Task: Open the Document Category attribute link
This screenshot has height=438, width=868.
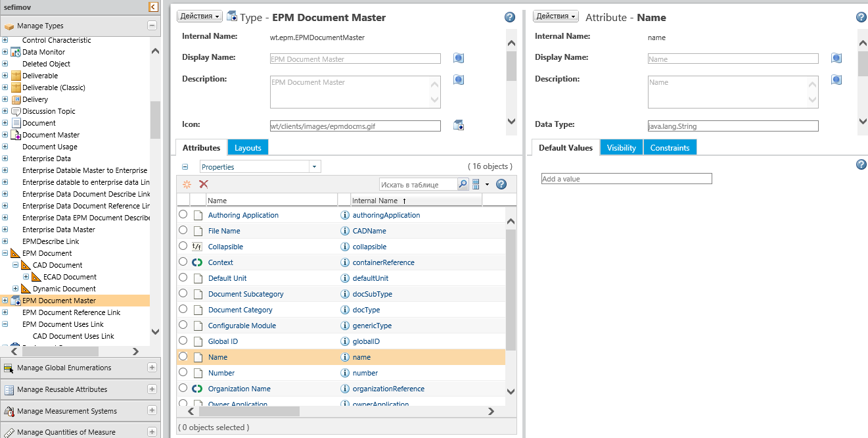Action: tap(240, 310)
